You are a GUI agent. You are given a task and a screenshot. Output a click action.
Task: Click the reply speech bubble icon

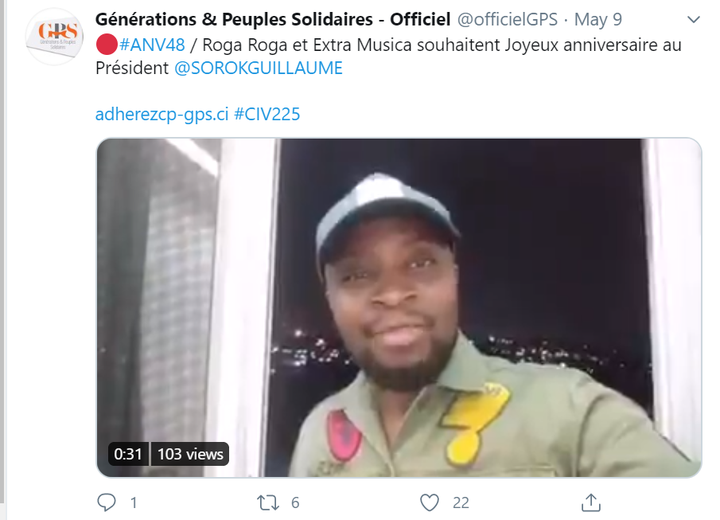[107, 502]
